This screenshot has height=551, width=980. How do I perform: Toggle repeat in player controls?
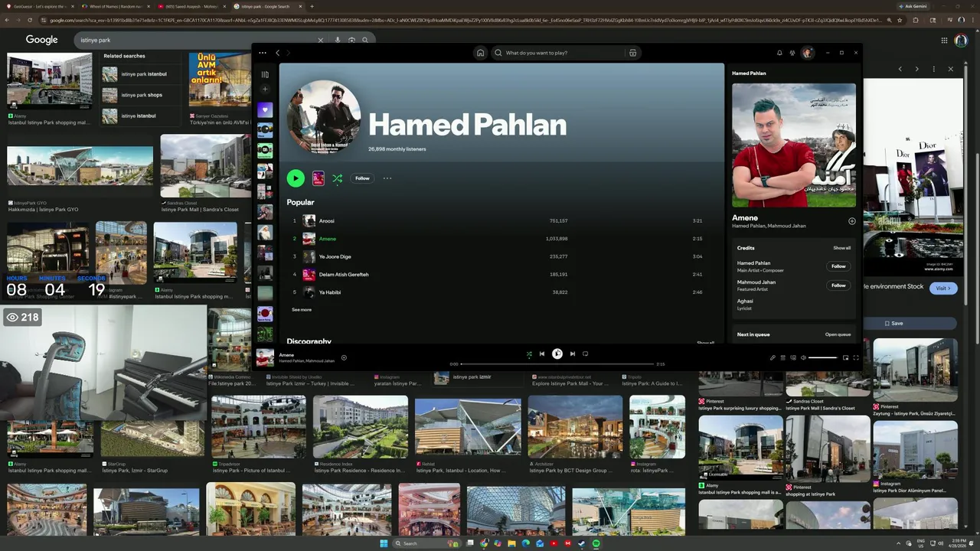coord(586,354)
